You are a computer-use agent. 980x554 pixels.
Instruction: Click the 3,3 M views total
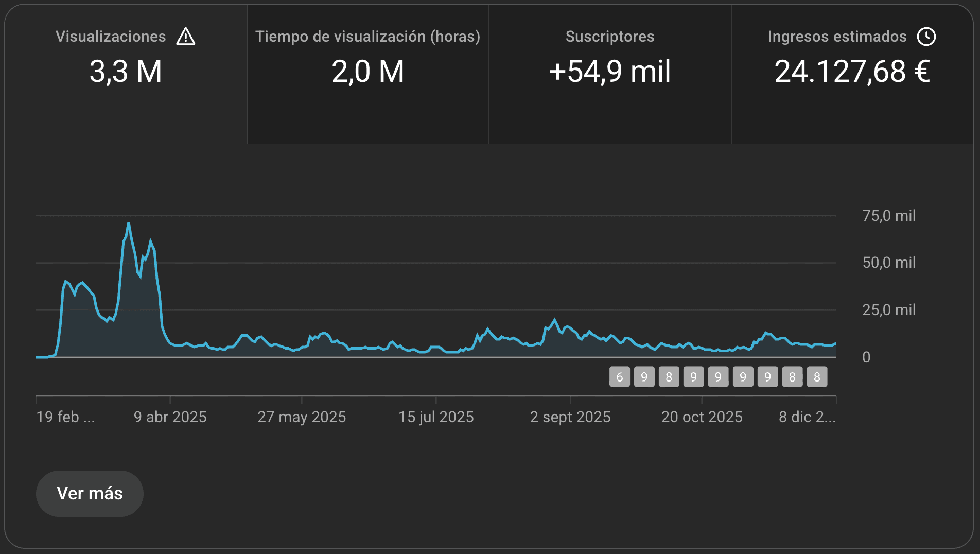(x=126, y=72)
